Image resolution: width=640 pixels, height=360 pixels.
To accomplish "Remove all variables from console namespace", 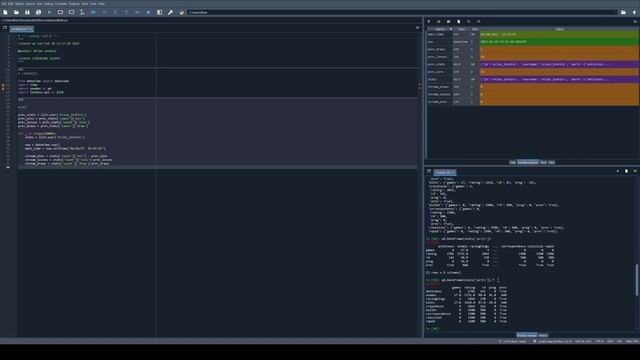I will click(627, 171).
